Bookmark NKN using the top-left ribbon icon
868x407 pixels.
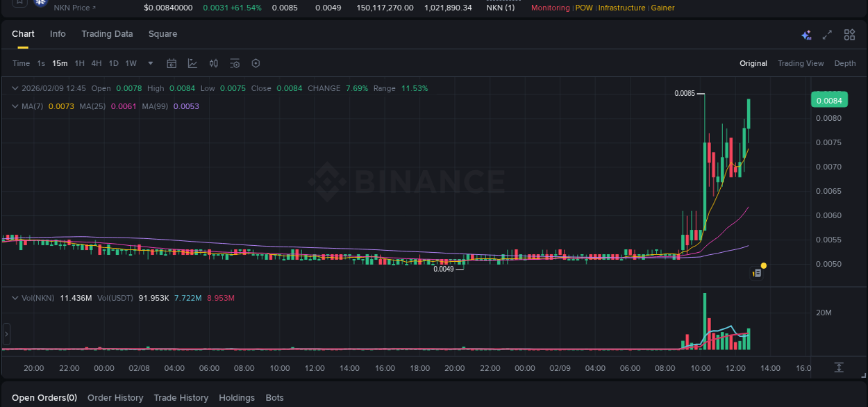click(x=18, y=3)
